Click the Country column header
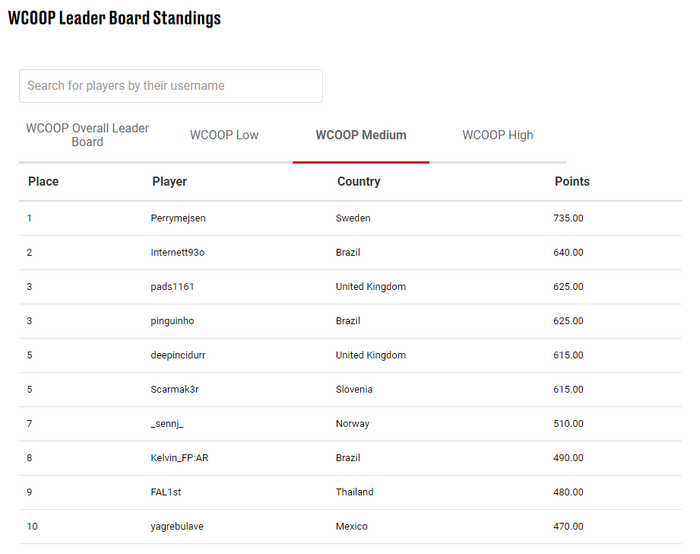Screen dimensions: 700x554 (x=359, y=181)
